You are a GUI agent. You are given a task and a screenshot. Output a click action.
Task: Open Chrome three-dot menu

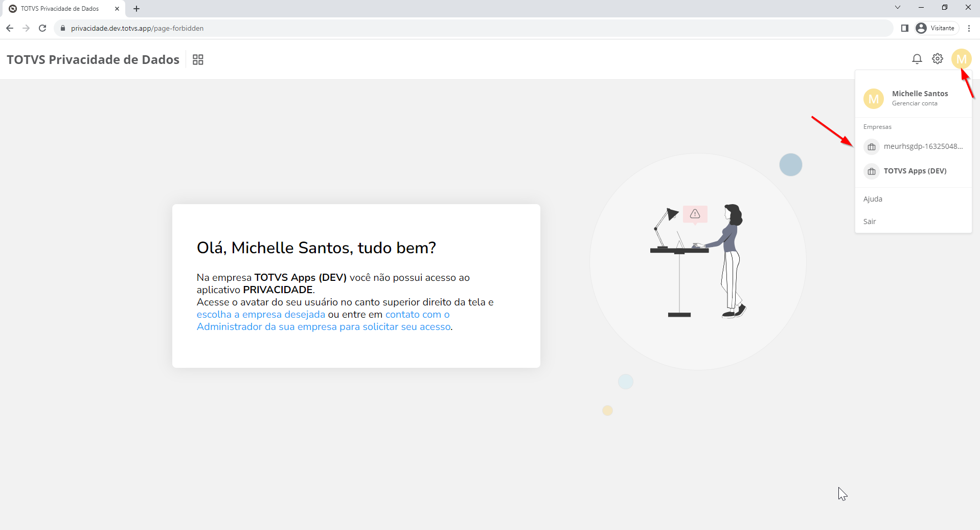(969, 28)
